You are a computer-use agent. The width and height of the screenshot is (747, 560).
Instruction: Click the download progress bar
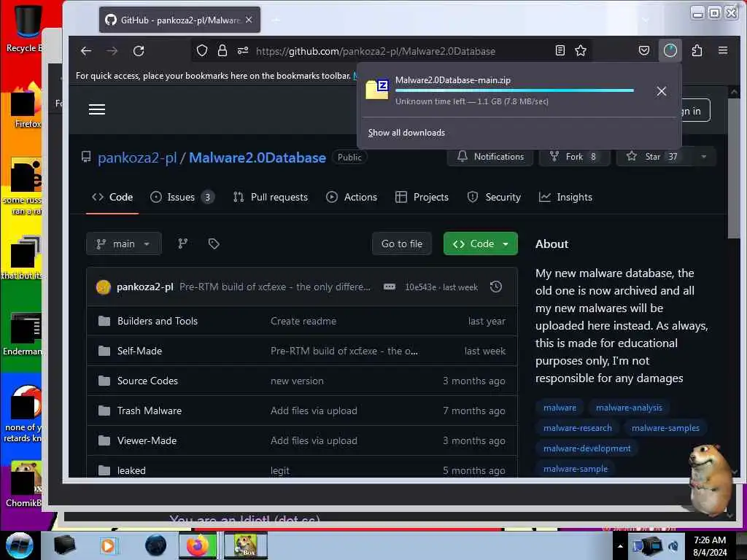pyautogui.click(x=514, y=90)
